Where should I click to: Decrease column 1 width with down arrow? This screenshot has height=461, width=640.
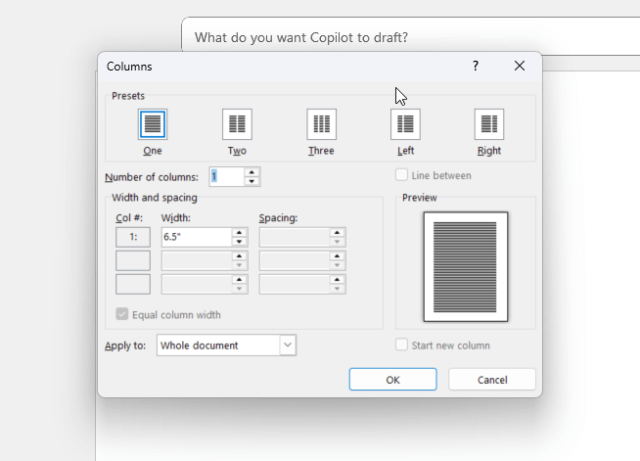(240, 242)
